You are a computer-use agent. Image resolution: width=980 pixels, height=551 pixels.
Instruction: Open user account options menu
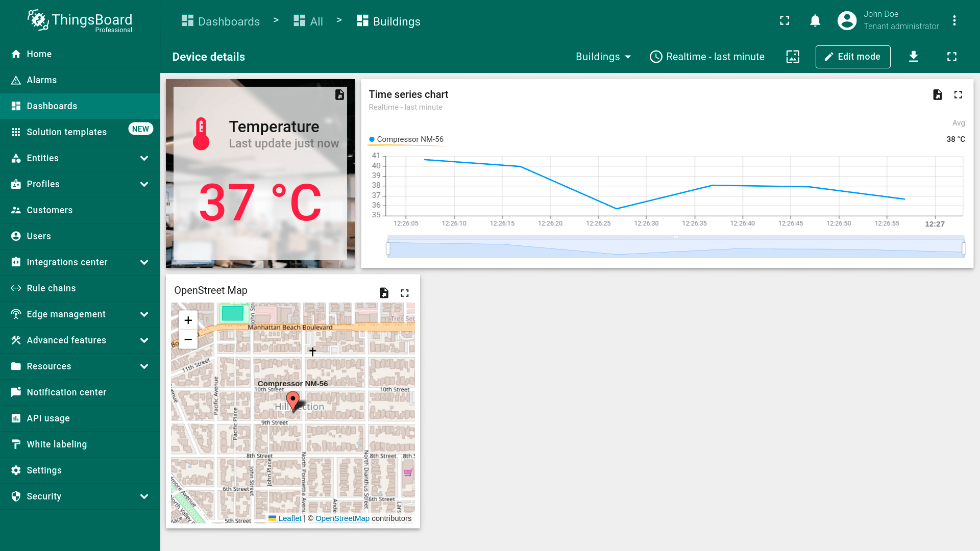[x=954, y=21]
